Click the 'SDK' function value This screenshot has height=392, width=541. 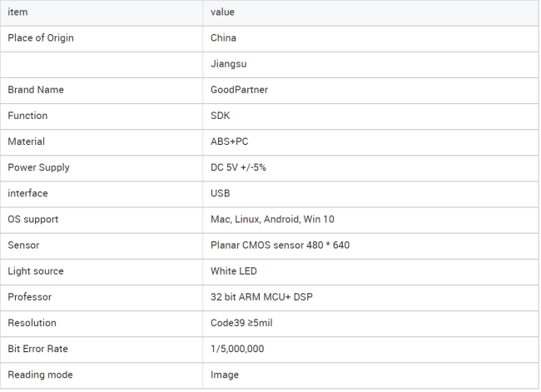coord(220,116)
